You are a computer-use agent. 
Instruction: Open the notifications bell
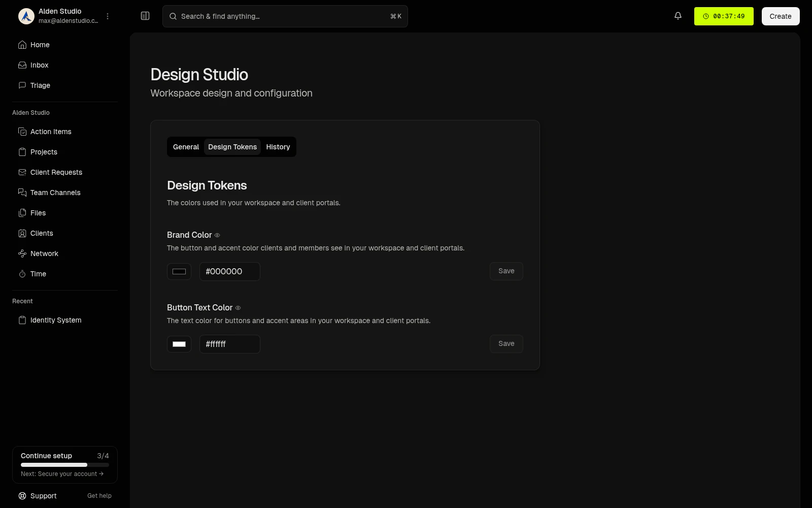click(x=678, y=16)
